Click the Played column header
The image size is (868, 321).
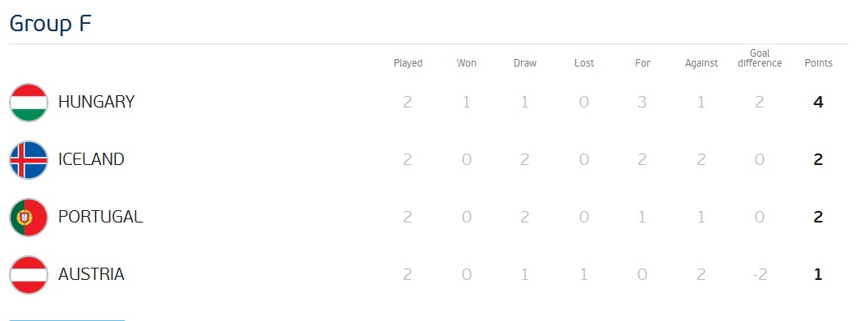[408, 63]
